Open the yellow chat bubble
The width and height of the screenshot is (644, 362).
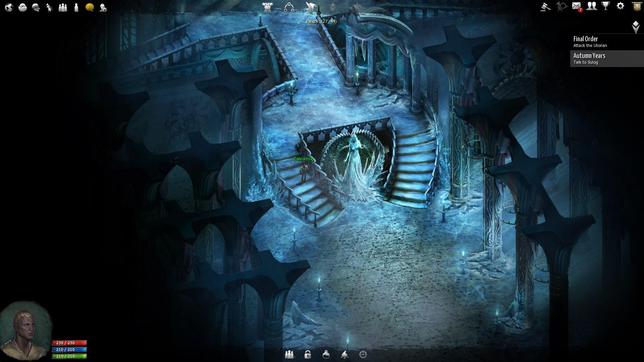coord(90,7)
